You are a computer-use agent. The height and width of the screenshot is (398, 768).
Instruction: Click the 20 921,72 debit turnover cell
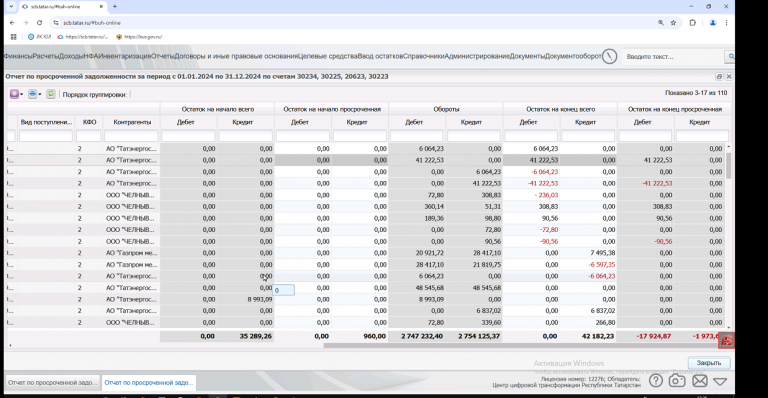417,253
